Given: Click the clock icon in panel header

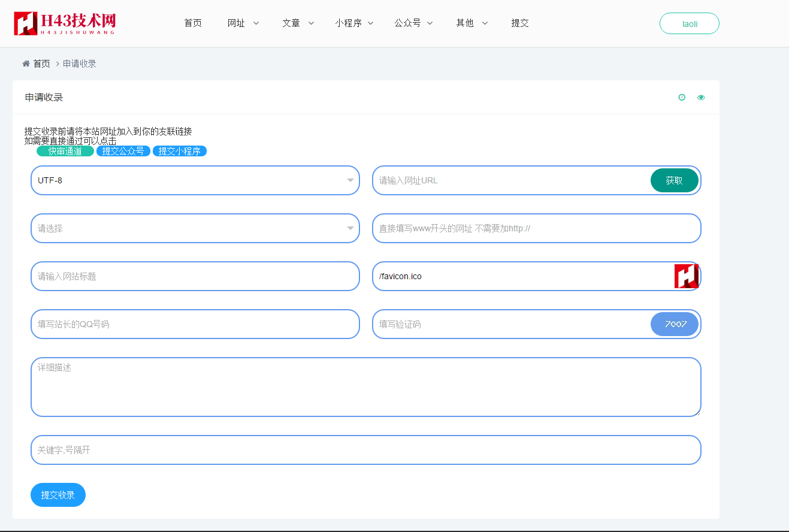Looking at the screenshot, I should pyautogui.click(x=682, y=98).
